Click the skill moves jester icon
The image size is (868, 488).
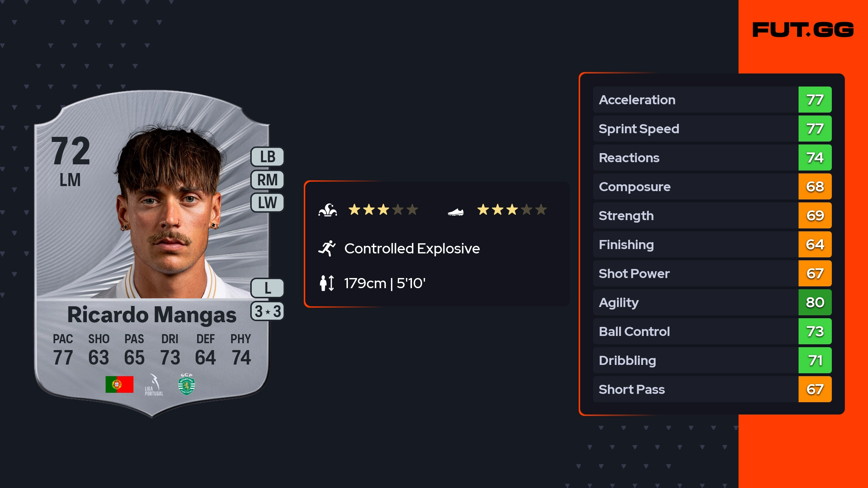coord(328,210)
